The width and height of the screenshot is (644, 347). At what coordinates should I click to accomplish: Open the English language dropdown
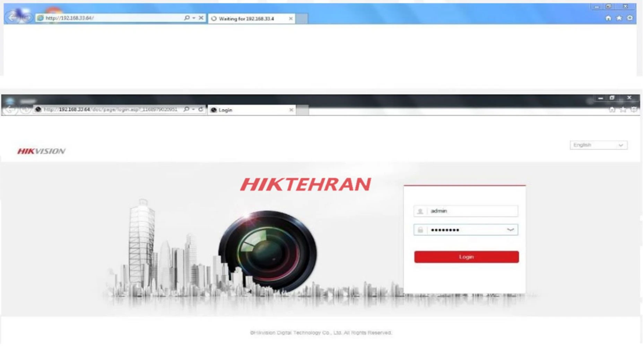point(599,145)
